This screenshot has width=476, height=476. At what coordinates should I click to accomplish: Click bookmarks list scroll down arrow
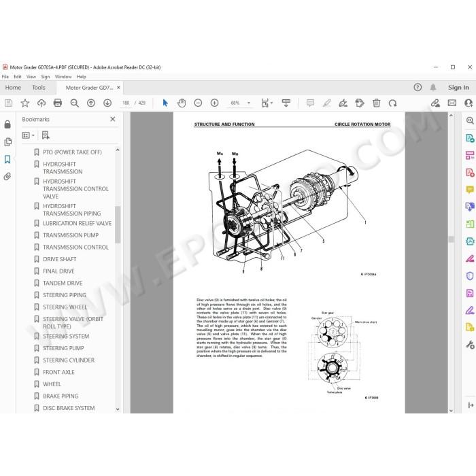118,409
